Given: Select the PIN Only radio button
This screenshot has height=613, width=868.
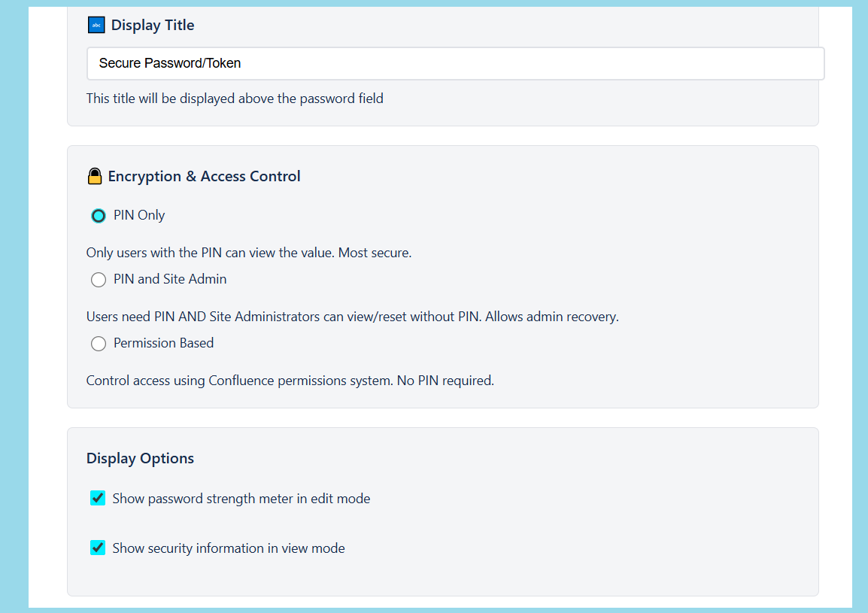Looking at the screenshot, I should tap(99, 215).
